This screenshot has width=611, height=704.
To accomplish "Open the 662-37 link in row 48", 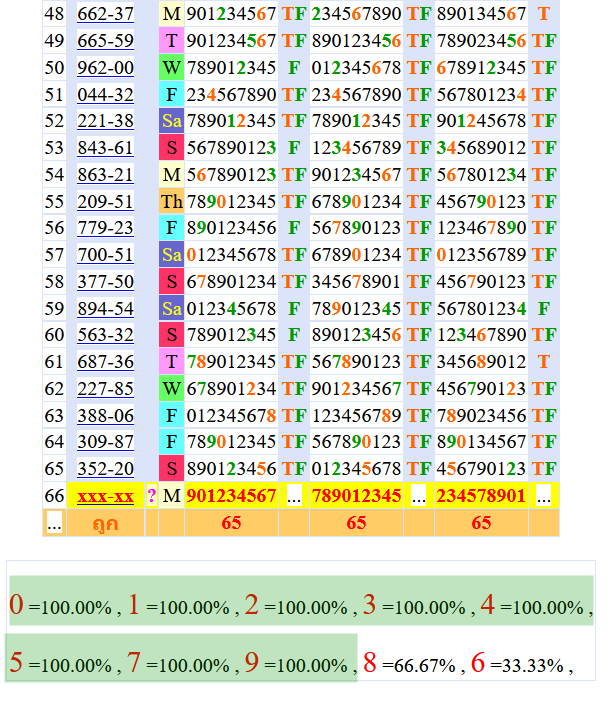I will (105, 14).
